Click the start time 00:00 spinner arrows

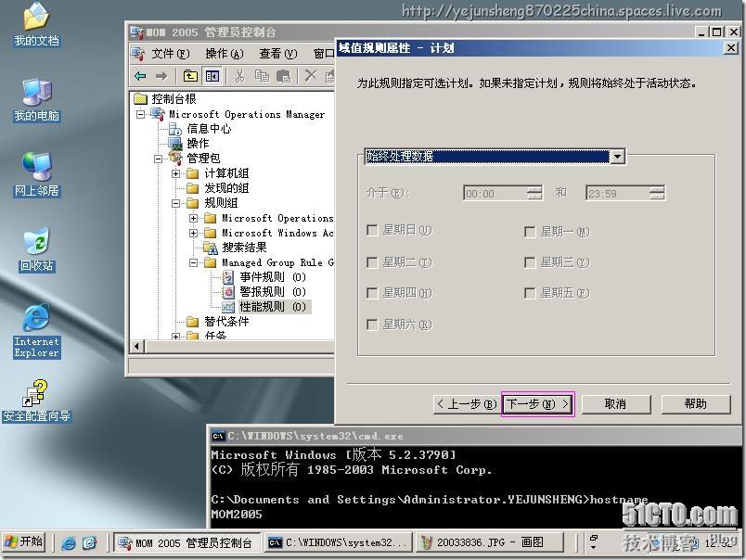(534, 193)
